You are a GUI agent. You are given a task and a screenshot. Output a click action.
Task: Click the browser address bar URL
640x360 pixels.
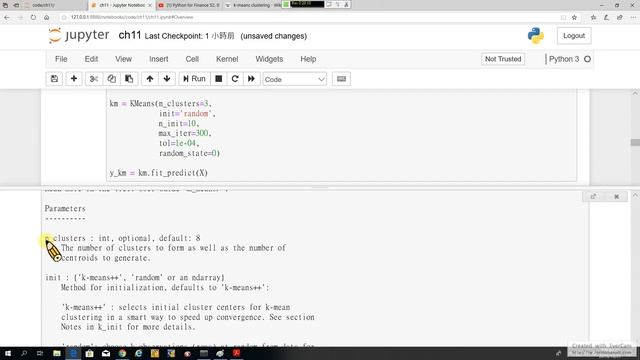[132, 18]
